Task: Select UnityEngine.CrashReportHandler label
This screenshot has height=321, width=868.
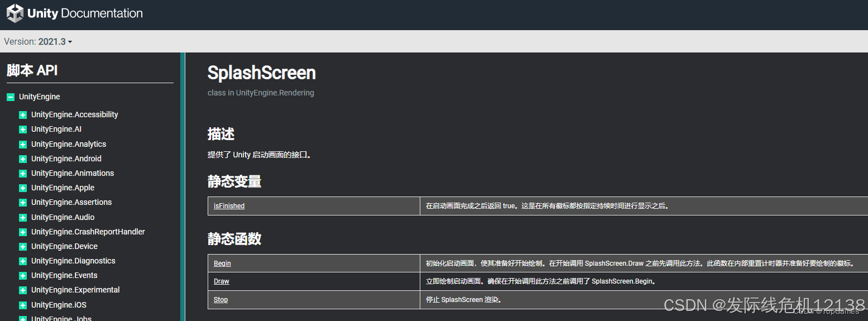Action: [x=88, y=232]
